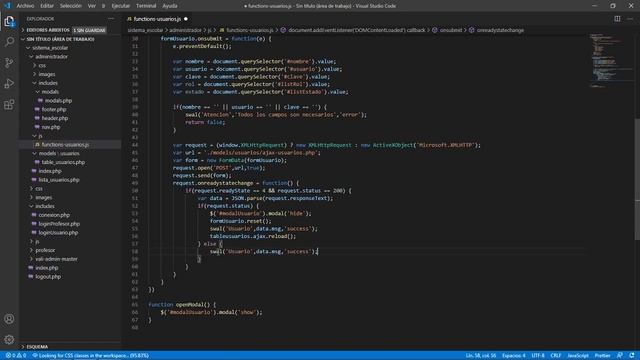Click the 1 sin guardar badge

89,30
